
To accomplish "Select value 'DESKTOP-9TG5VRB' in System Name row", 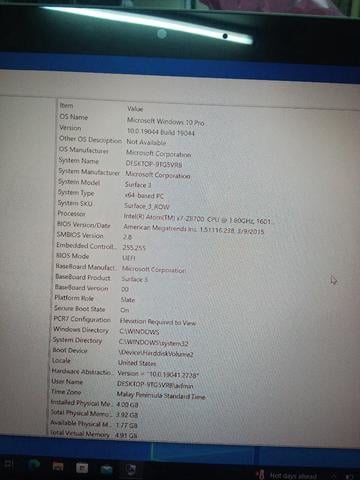I will pyautogui.click(x=154, y=164).
